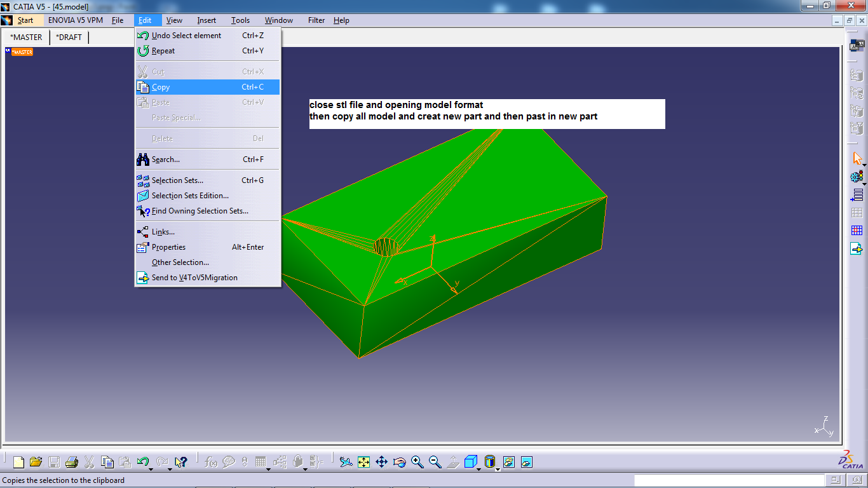Click the Send to V4ToV5Migration icon on right toolbar
This screenshot has height=488, width=868.
coord(857,248)
